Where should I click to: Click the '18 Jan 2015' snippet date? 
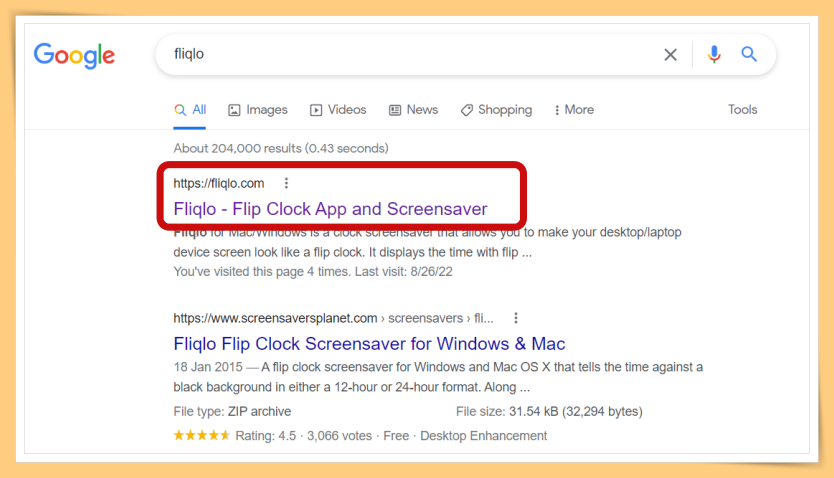point(208,367)
